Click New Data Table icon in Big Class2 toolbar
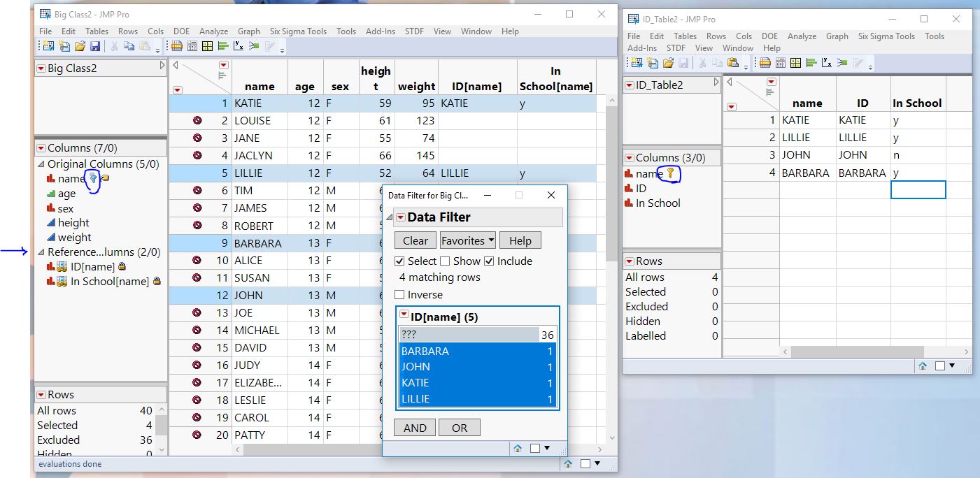Viewport: 980px width, 478px height. tap(48, 46)
